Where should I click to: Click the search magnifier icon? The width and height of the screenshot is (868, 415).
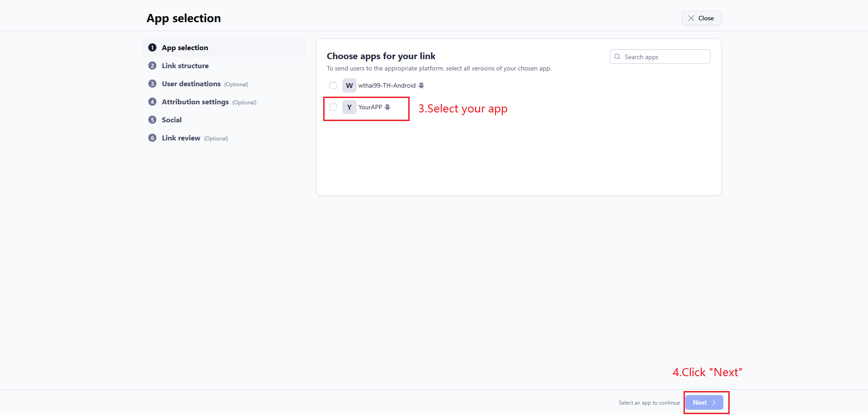tap(617, 56)
